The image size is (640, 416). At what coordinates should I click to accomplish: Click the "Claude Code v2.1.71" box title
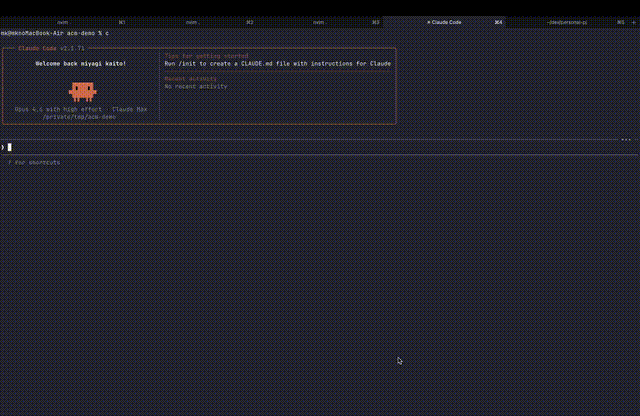(51, 48)
